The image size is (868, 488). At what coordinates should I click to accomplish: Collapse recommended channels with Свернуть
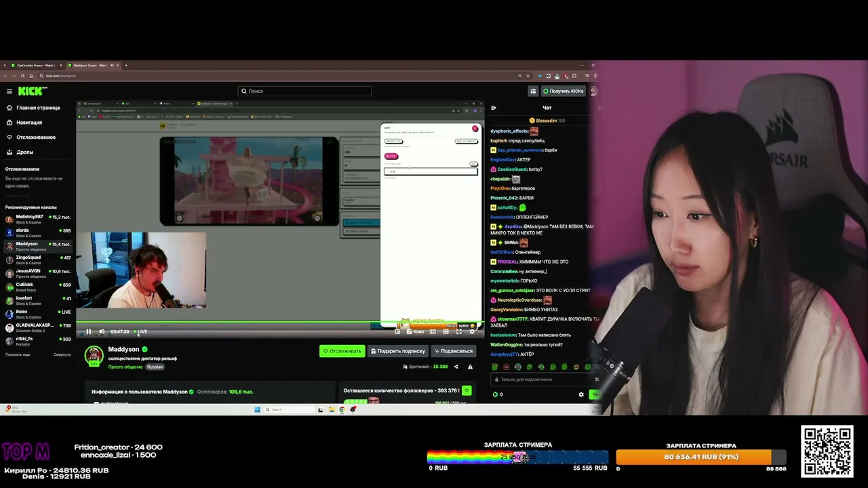point(62,354)
